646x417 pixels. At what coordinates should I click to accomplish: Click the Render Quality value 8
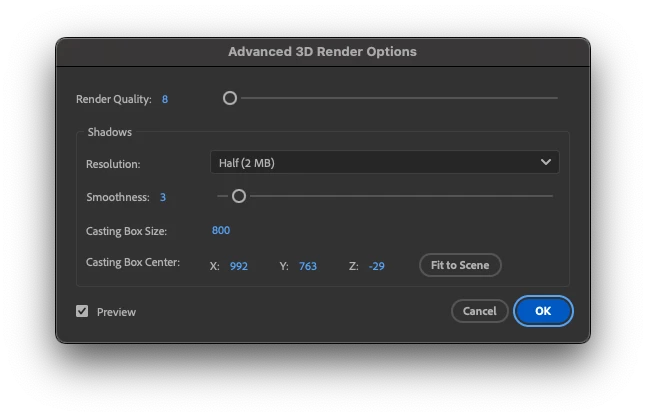pos(165,99)
